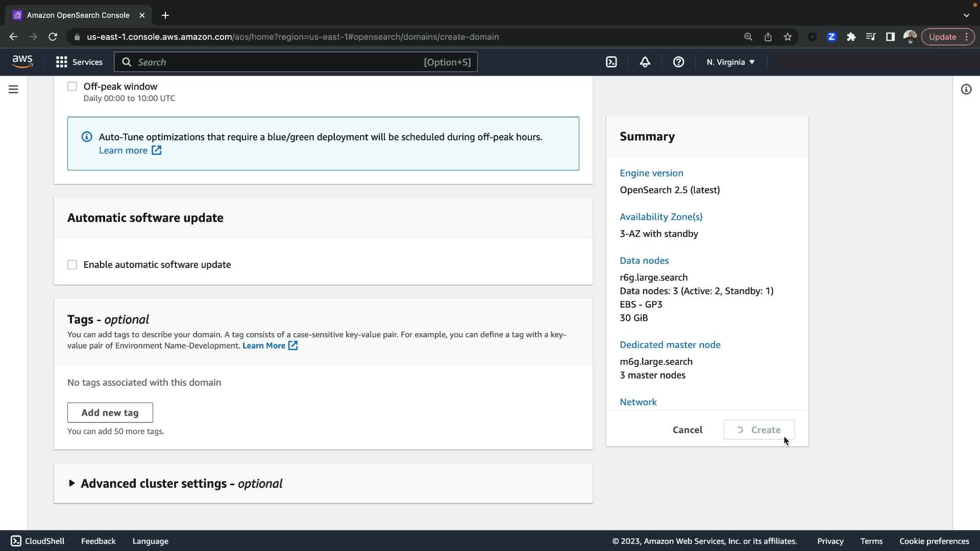Open the Language menu in footer

pyautogui.click(x=150, y=541)
